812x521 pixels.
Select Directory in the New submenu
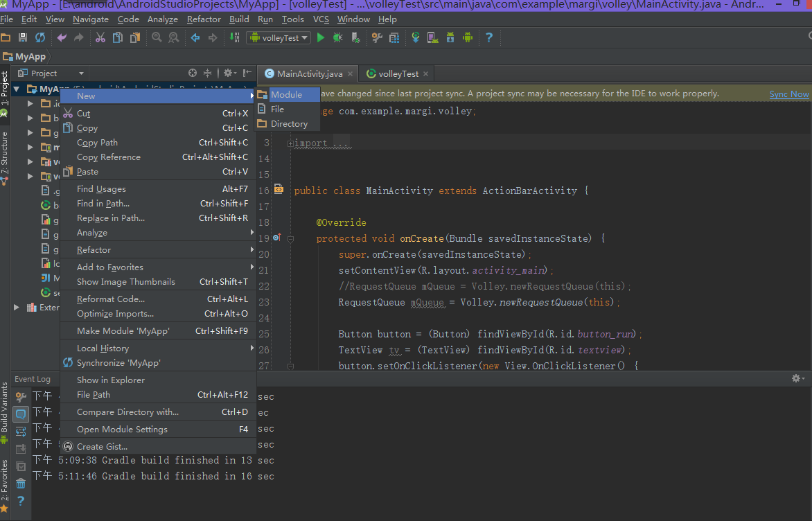point(288,124)
